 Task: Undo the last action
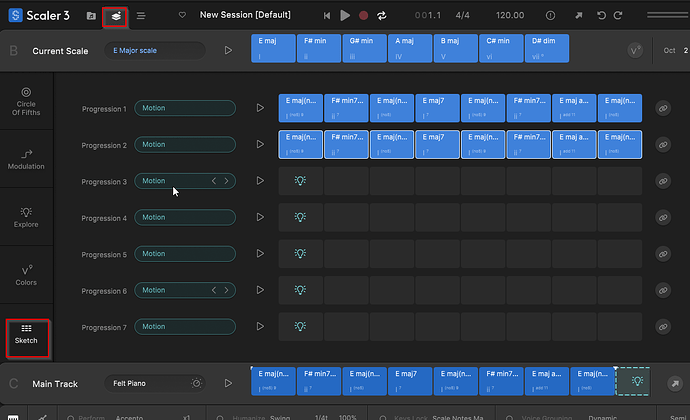(601, 15)
